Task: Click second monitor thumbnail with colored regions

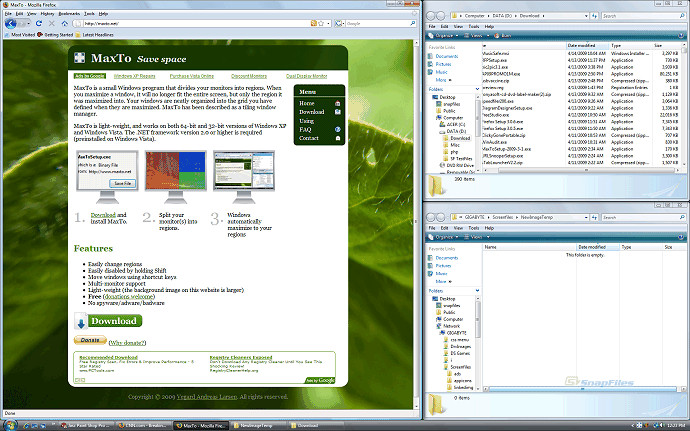Action: point(176,176)
